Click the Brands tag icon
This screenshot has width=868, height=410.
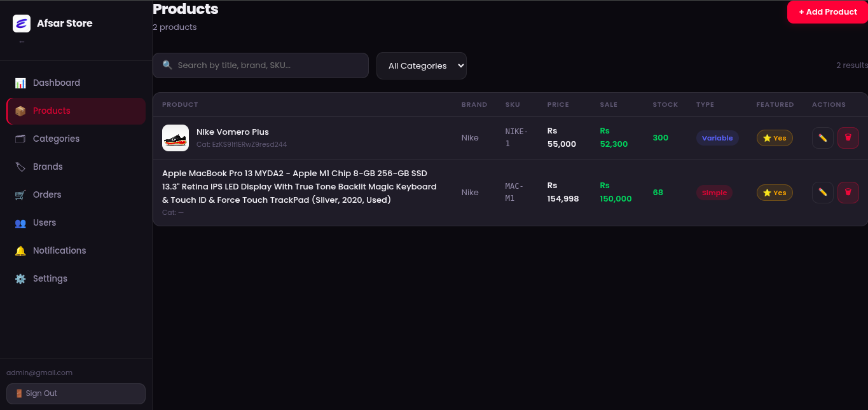point(20,167)
